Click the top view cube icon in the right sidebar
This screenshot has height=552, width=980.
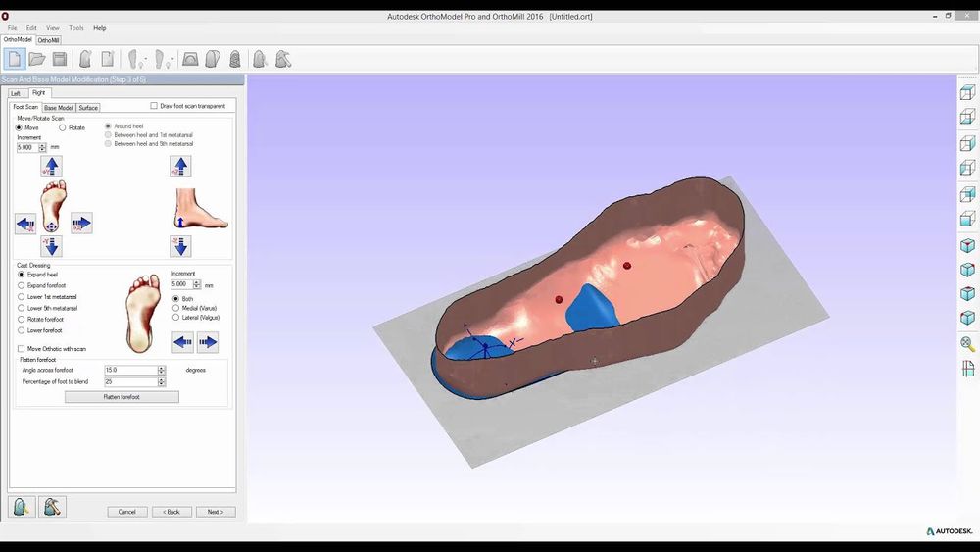pyautogui.click(x=967, y=92)
